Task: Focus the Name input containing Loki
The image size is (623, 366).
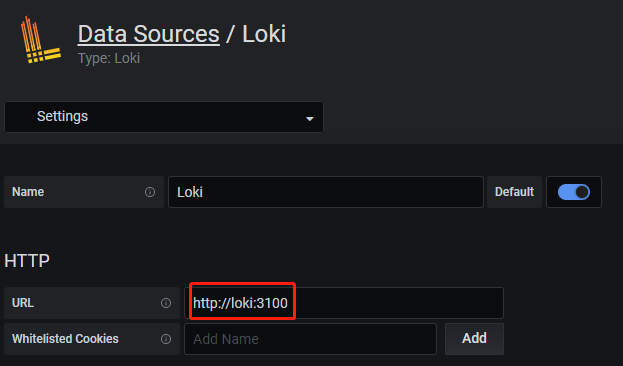Action: pos(326,192)
